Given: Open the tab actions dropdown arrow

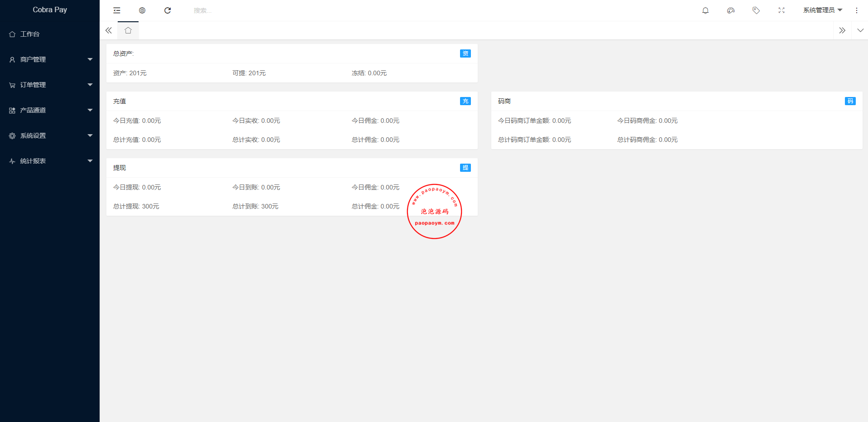Looking at the screenshot, I should coord(860,30).
